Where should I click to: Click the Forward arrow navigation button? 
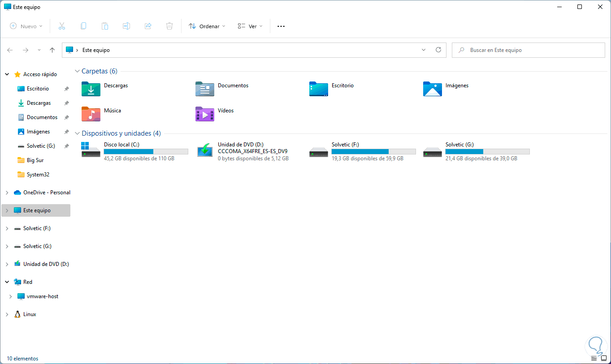pyautogui.click(x=26, y=50)
